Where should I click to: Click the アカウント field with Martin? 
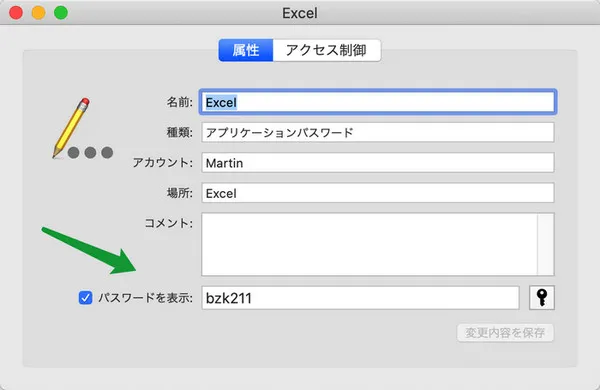378,163
